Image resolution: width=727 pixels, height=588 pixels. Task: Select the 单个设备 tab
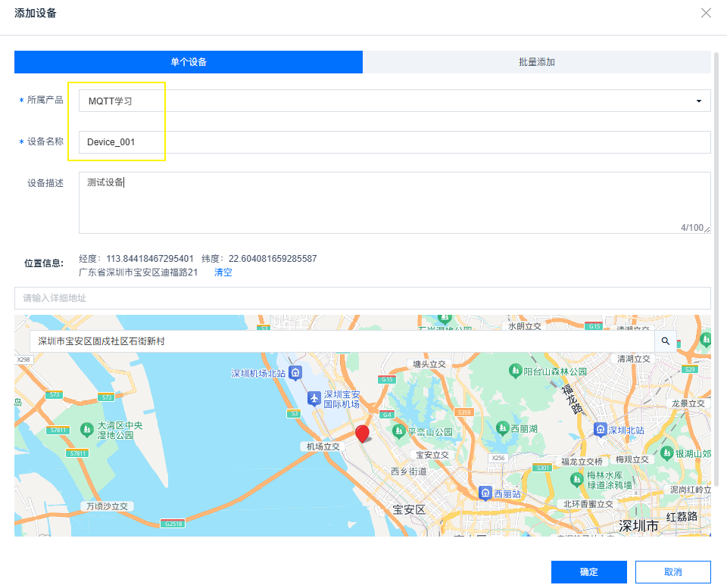[x=189, y=62]
